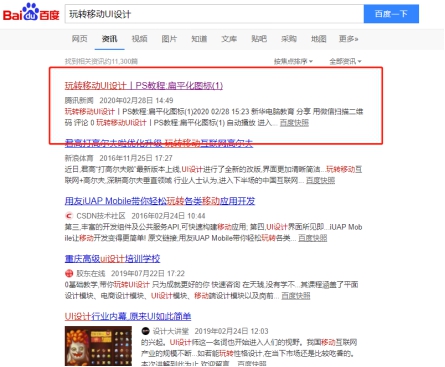Screen dimensions: 445x367
Task: Click the thumbnail of the UI设计行业内幕 result
Action: point(98,346)
